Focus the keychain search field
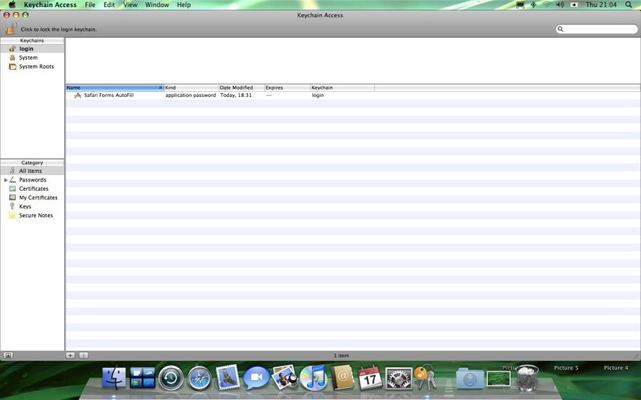The width and height of the screenshot is (641, 400). [596, 29]
